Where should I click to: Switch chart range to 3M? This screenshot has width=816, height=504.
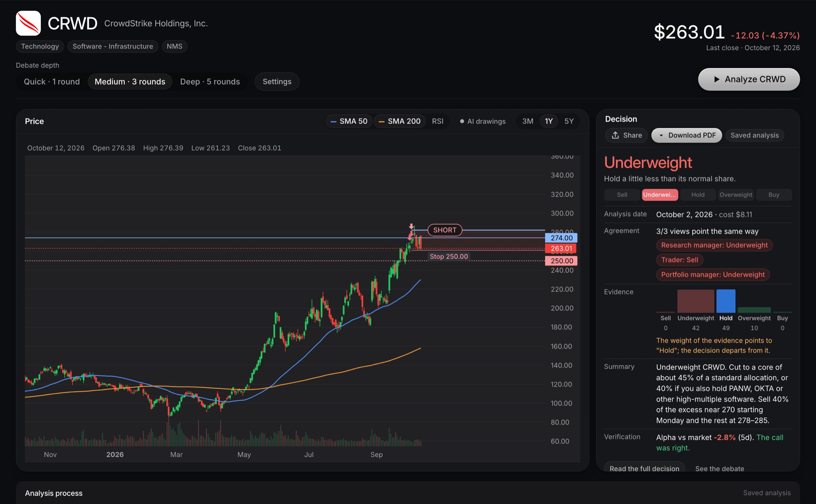pos(528,121)
